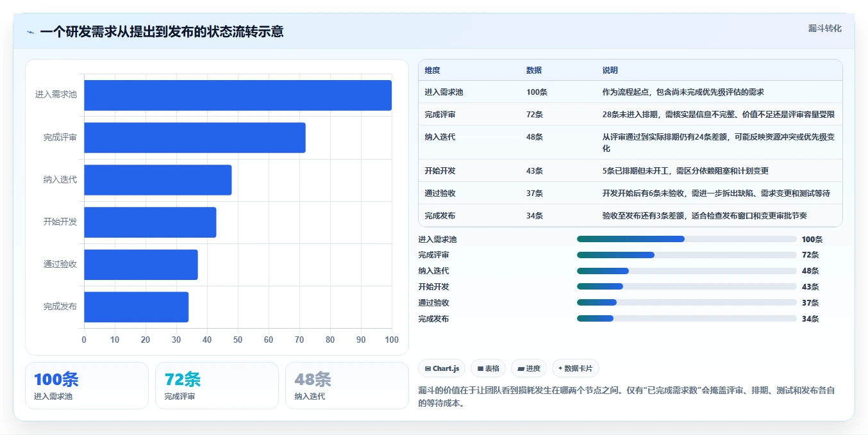The width and height of the screenshot is (868, 435).
Task: Click the 通过验收 label in the progress list
Action: click(433, 303)
